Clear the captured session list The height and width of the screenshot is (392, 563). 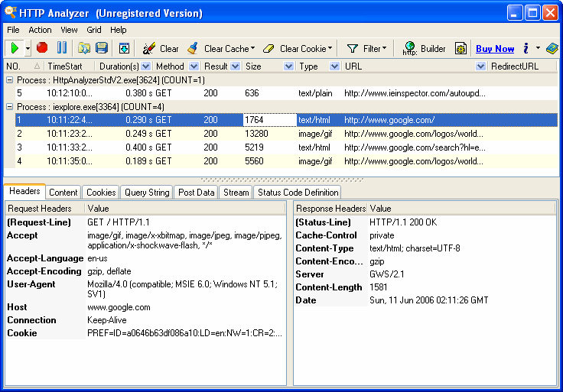(160, 48)
